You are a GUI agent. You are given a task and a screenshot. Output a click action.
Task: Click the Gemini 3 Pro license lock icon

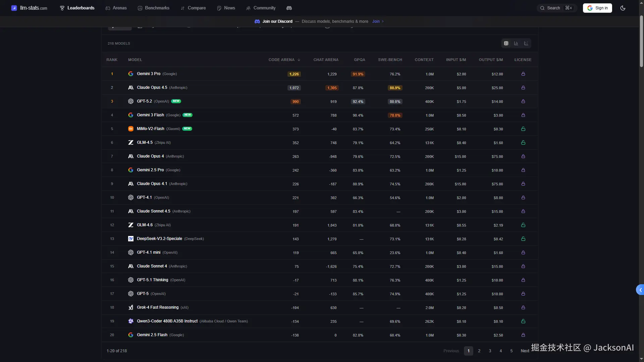tap(523, 74)
